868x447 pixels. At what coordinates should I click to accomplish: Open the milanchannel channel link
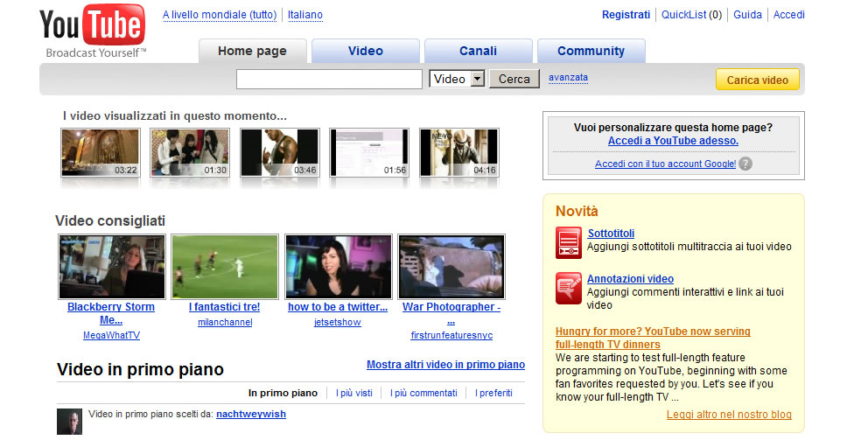pyautogui.click(x=225, y=323)
